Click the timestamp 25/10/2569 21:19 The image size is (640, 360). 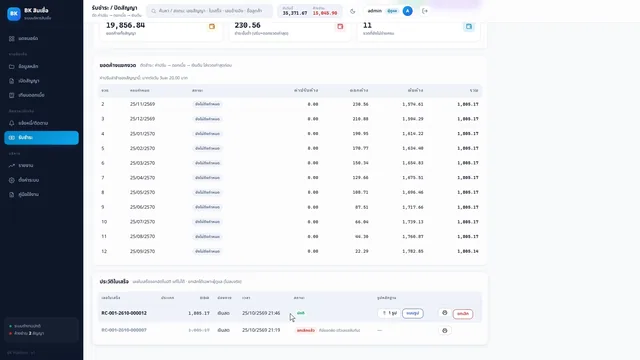click(x=261, y=330)
